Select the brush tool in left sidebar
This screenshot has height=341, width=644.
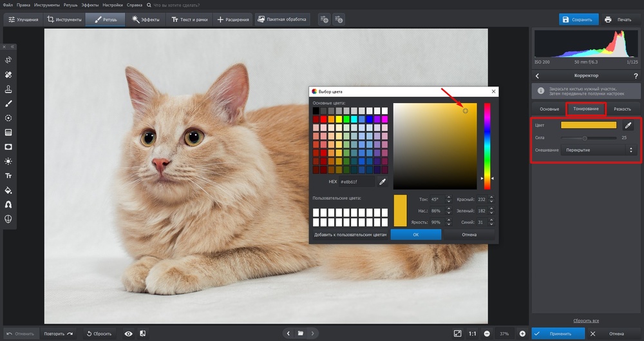click(8, 103)
